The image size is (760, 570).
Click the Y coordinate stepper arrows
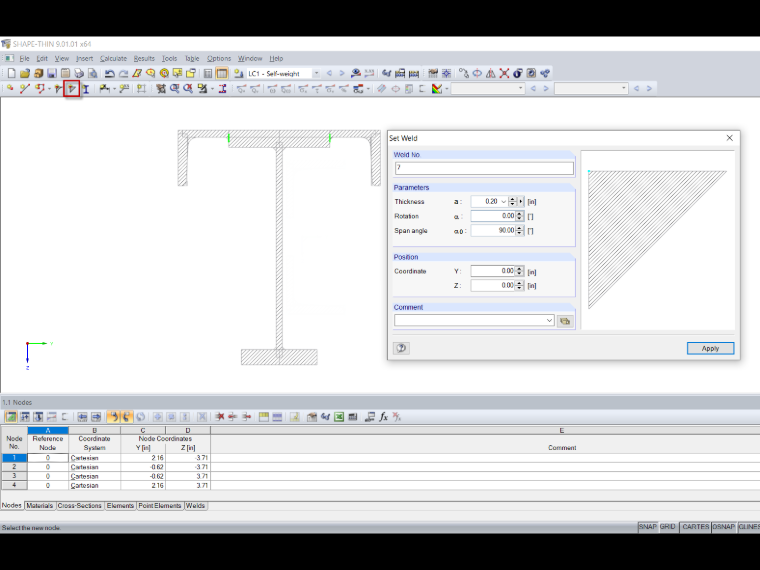(520, 271)
